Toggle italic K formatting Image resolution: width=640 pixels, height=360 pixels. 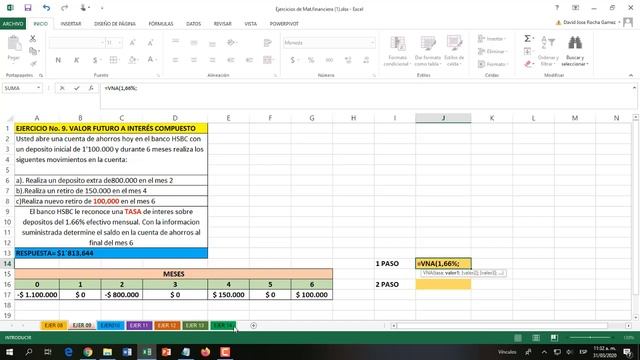[76, 60]
